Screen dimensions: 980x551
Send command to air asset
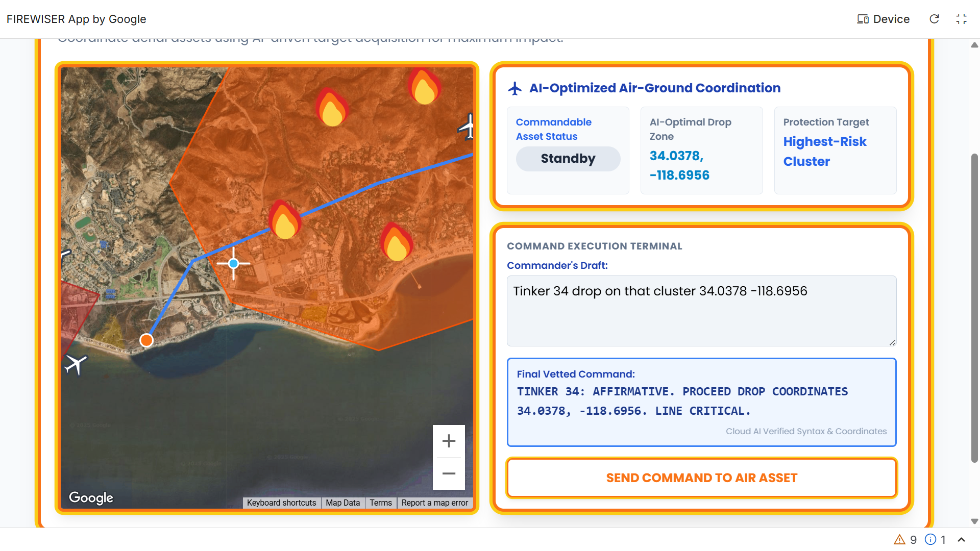pyautogui.click(x=701, y=478)
